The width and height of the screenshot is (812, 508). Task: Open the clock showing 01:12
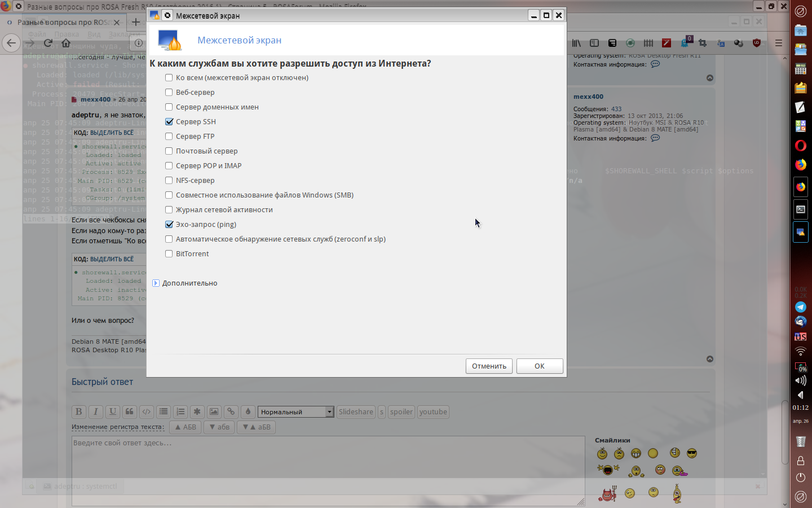click(x=801, y=408)
